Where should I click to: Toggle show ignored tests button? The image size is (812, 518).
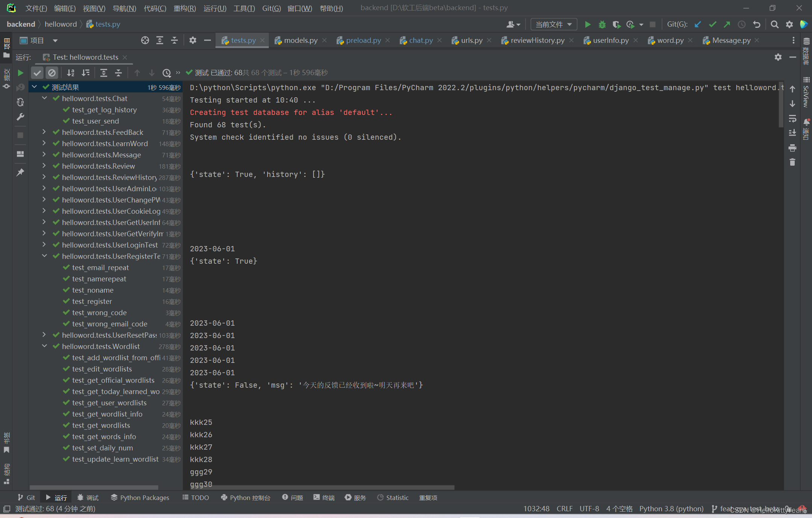pyautogui.click(x=52, y=72)
